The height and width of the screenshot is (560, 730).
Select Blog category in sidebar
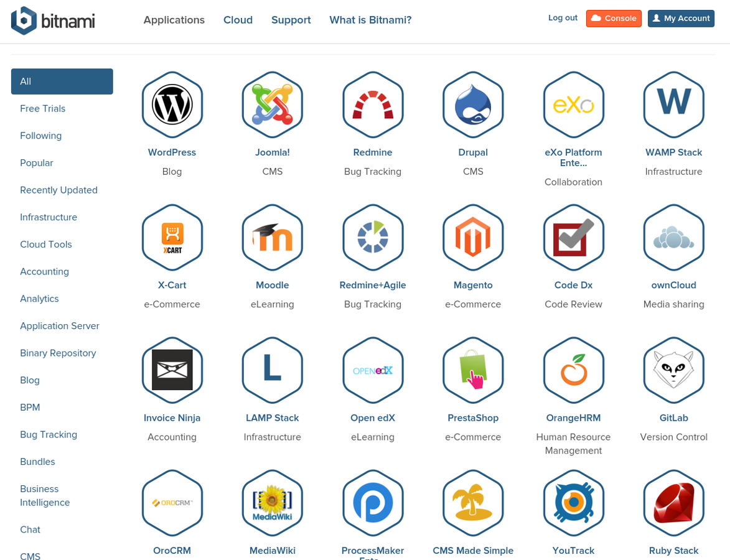pyautogui.click(x=30, y=380)
